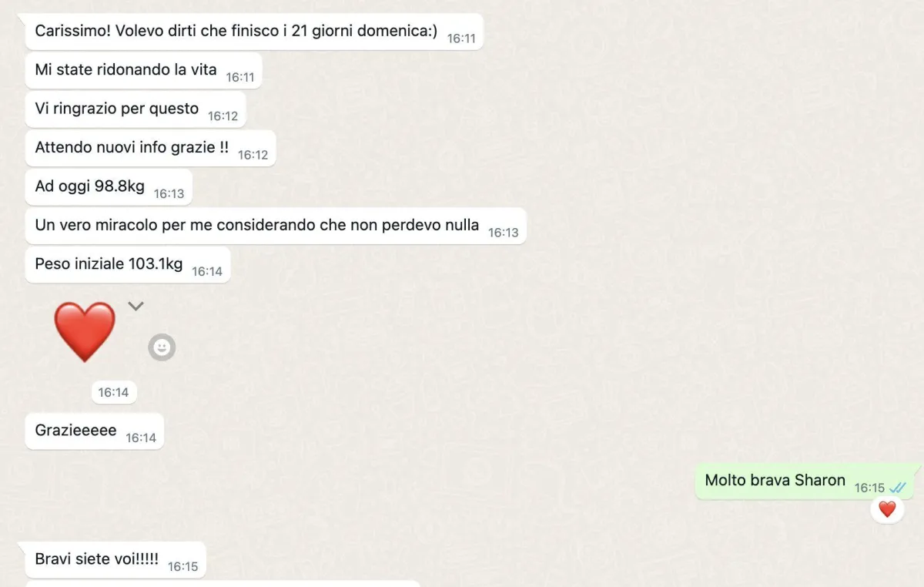924x587 pixels.
Task: Click the partially visible message at bottom
Action: (223, 584)
